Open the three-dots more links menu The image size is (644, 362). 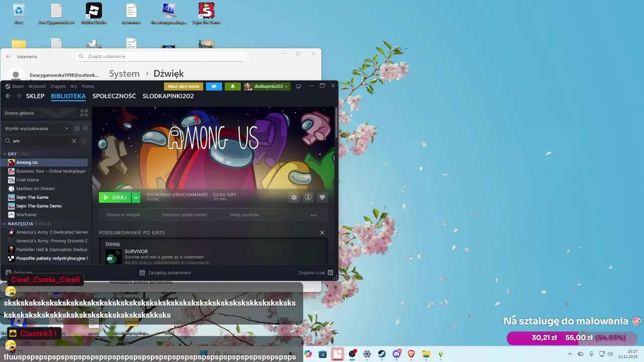click(x=313, y=215)
